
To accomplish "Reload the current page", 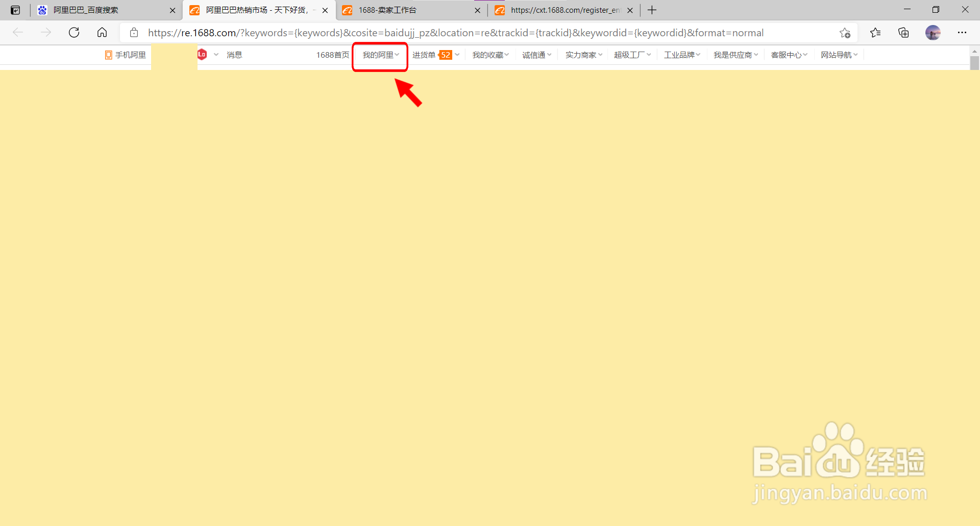I will [x=74, y=33].
